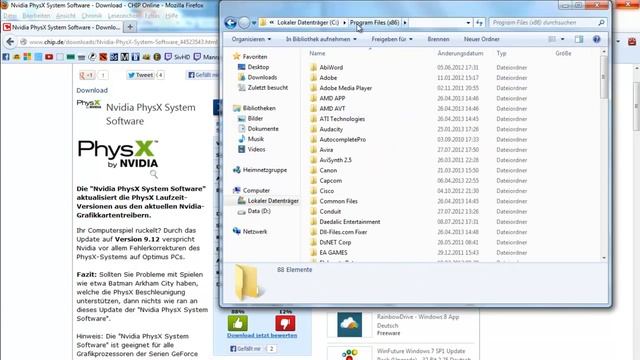Viewport: 640px width, 360px height.
Task: Click the search magnifier in Explorer
Action: coord(601,23)
